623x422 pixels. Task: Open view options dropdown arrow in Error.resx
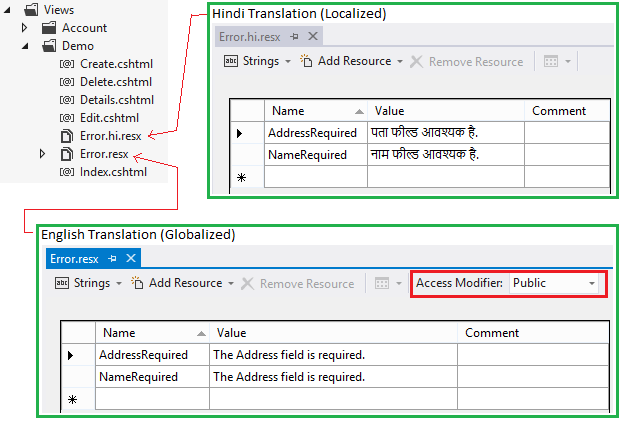[399, 284]
